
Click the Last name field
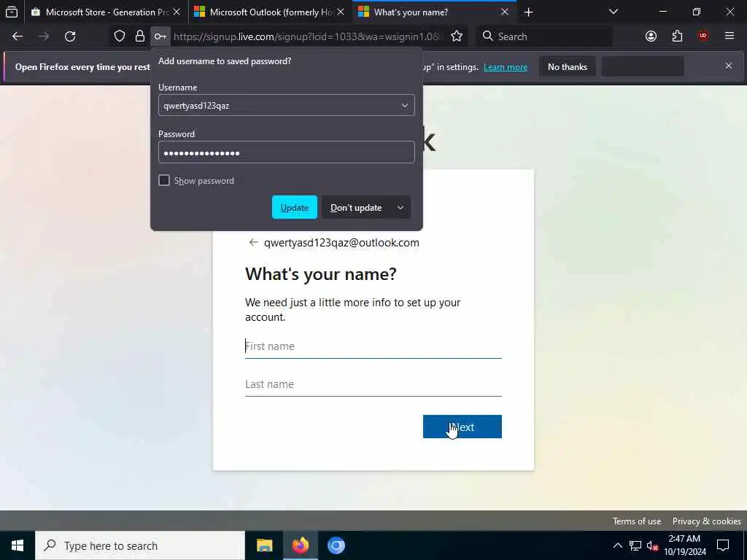coord(373,384)
